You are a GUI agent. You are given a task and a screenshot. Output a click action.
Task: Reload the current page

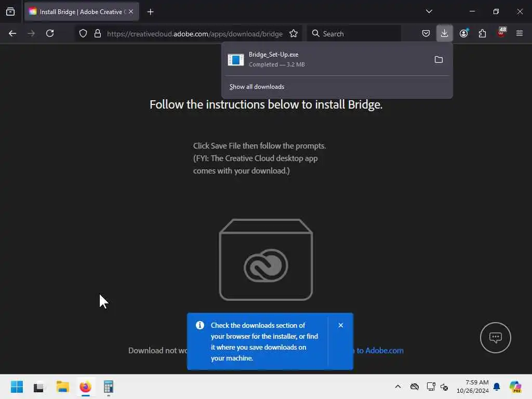tap(50, 34)
